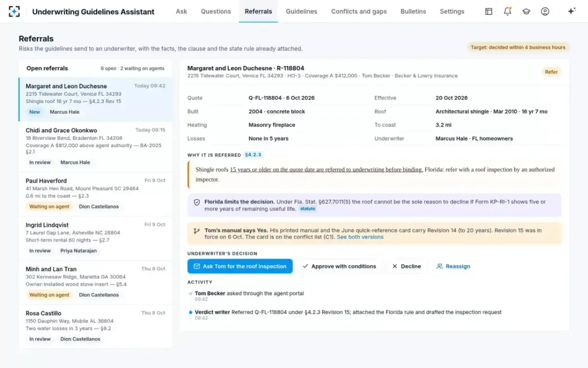Open the training graduation cap icon
Viewport: 588px width, 368px height.
pyautogui.click(x=526, y=11)
